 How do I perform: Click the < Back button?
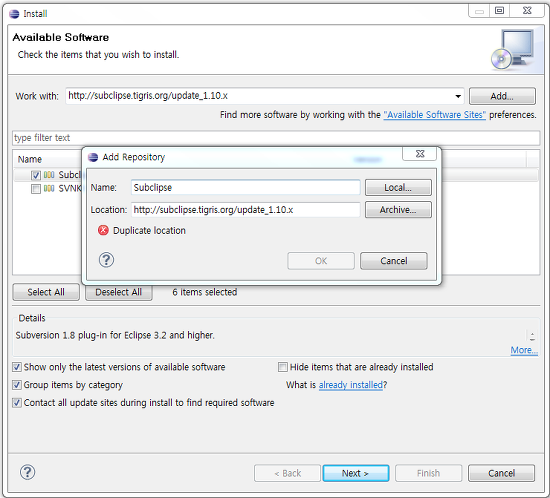pos(288,473)
